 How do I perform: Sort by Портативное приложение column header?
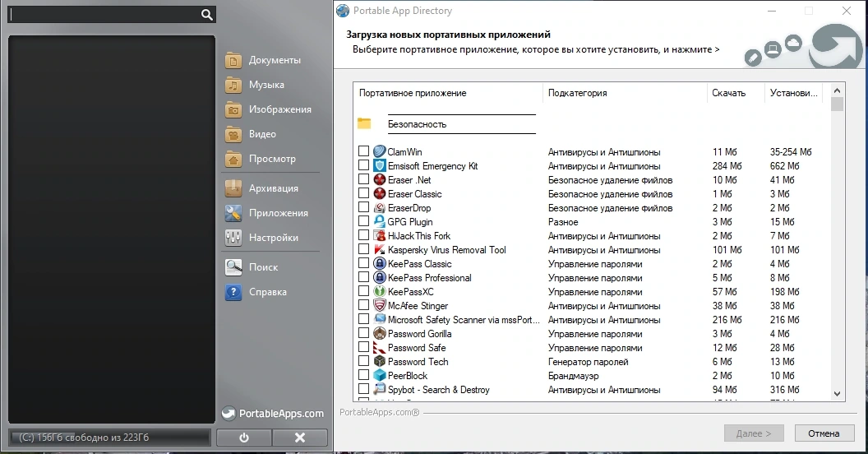tap(449, 93)
